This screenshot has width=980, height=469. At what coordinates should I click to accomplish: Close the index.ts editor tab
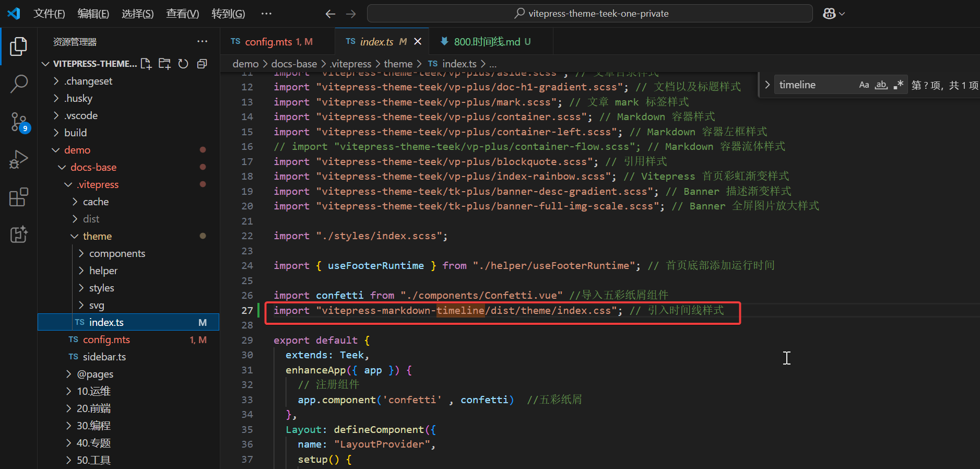pyautogui.click(x=418, y=41)
